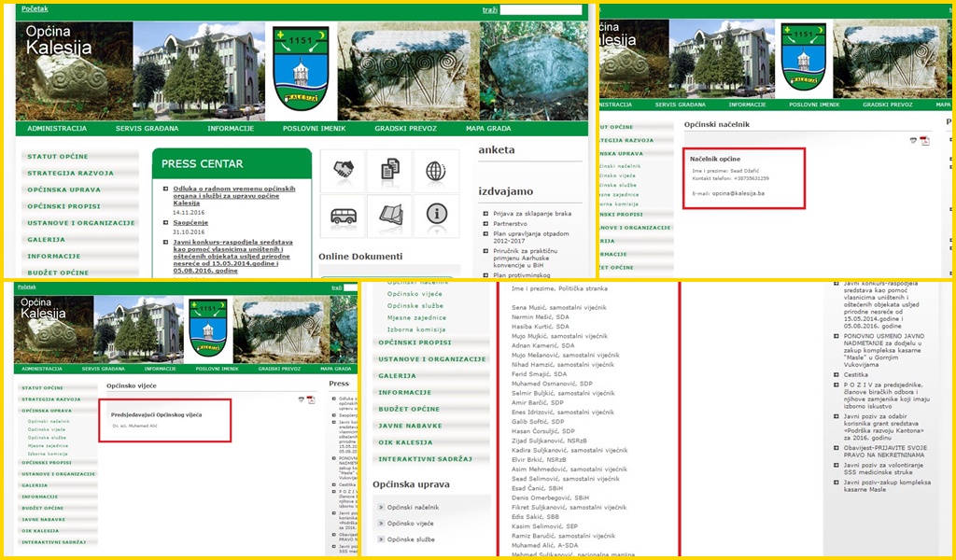Click the email address opcina@kalesija.ba
The image size is (956, 560).
[738, 193]
